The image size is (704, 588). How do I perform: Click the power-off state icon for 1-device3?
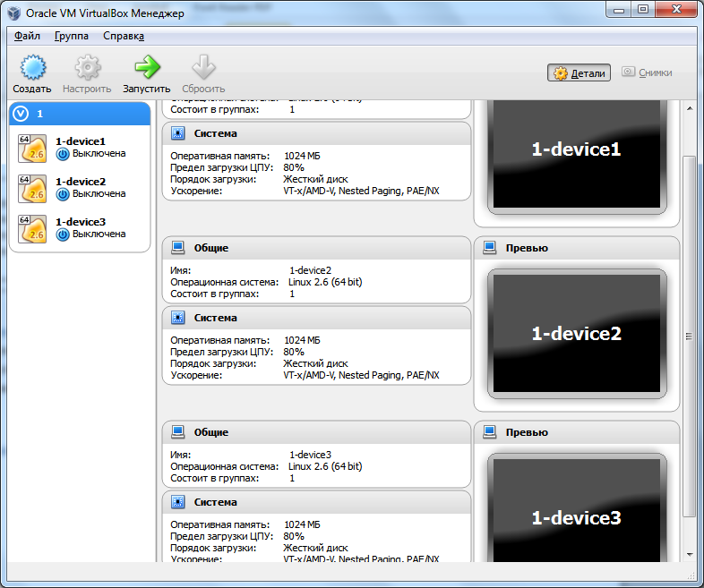pos(63,235)
